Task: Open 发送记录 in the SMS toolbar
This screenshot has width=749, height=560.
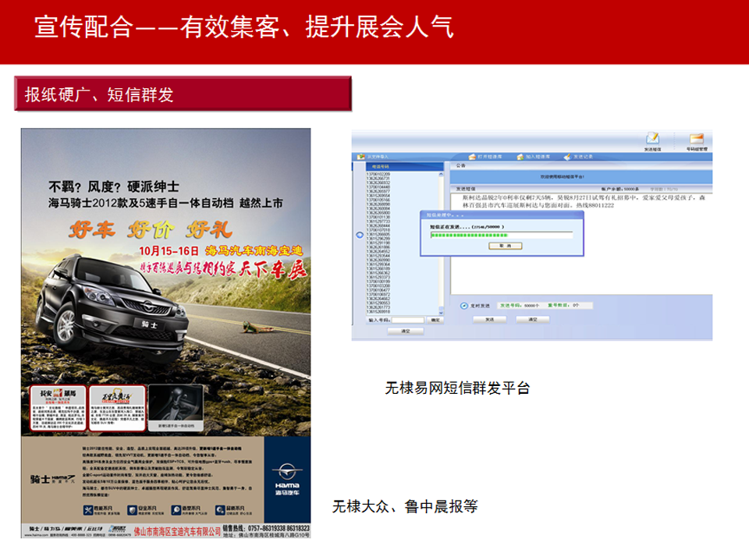Action: [578, 157]
